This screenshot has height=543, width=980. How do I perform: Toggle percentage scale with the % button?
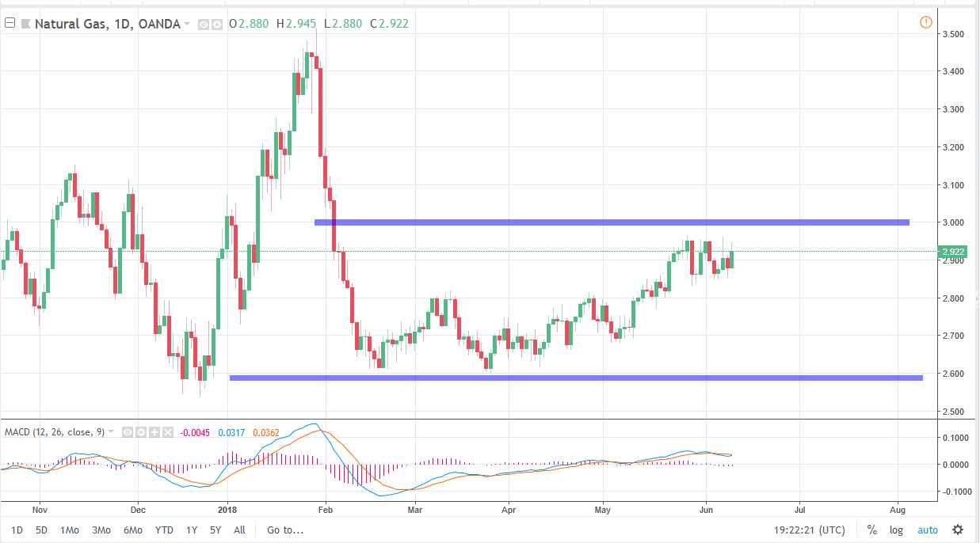[871, 530]
